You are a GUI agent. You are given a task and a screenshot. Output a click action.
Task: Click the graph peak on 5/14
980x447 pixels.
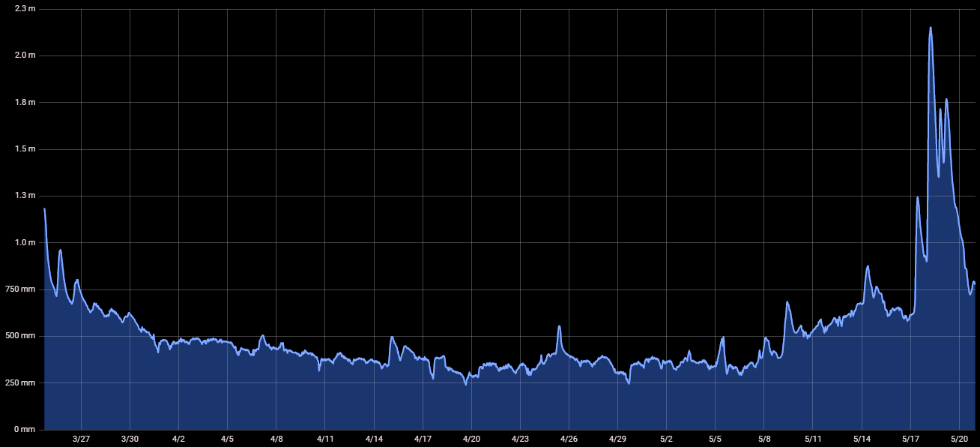tap(868, 266)
